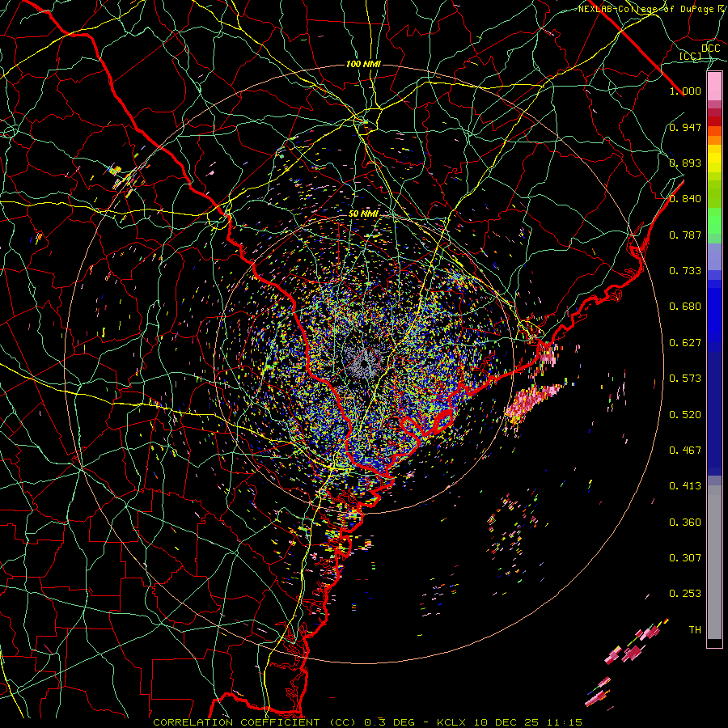Click the 0.893 scale value
The width and height of the screenshot is (728, 728).
(x=685, y=163)
